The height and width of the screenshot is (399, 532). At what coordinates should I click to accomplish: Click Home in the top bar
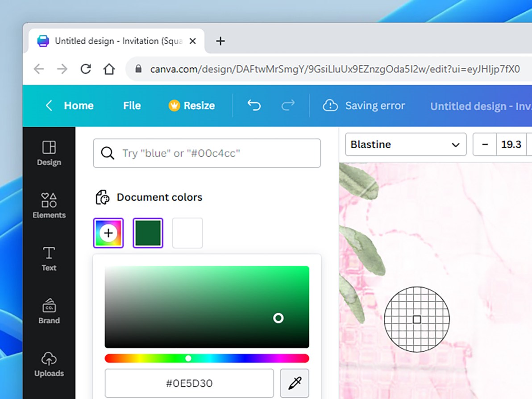tap(79, 105)
